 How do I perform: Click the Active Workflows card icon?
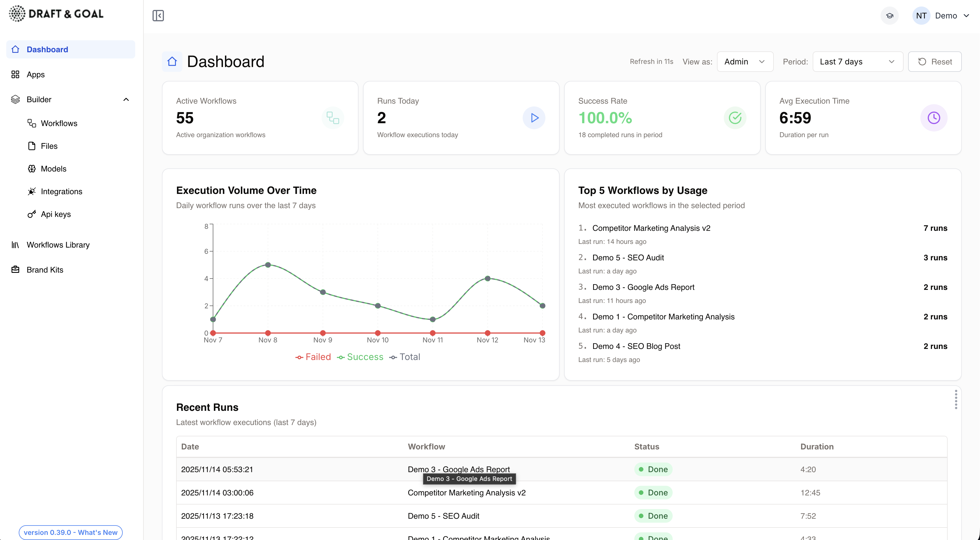click(333, 118)
